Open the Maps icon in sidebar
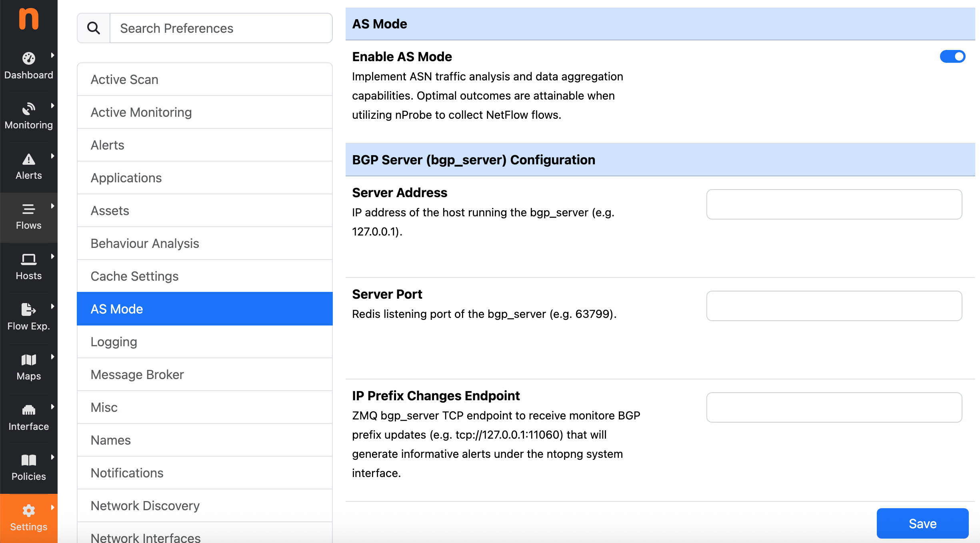The image size is (980, 543). pyautogui.click(x=28, y=360)
